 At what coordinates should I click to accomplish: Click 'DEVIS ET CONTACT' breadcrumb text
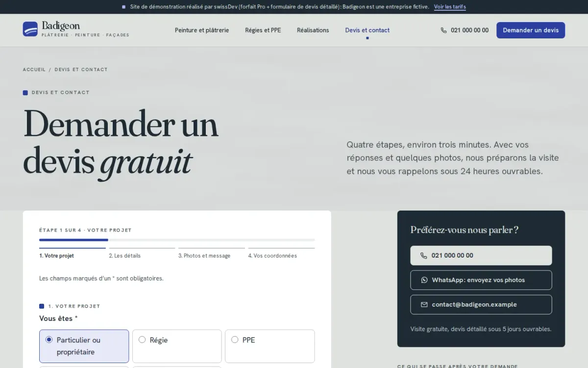click(81, 70)
